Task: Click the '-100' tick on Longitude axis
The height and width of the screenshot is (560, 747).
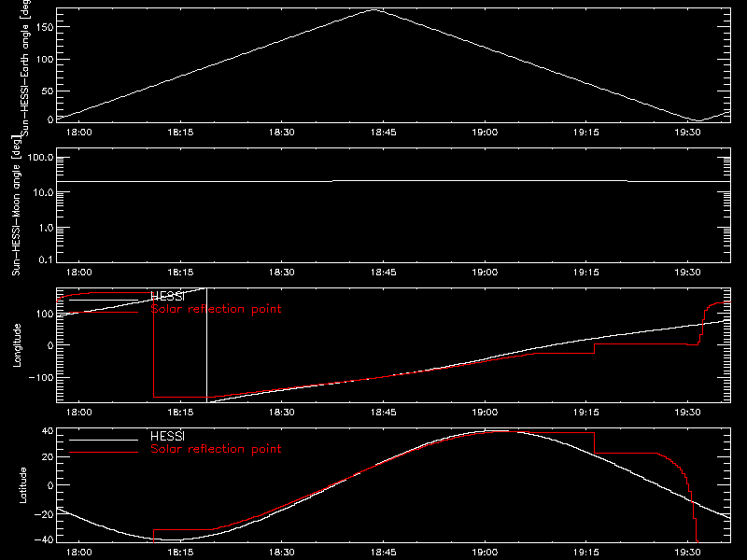Action: click(41, 377)
